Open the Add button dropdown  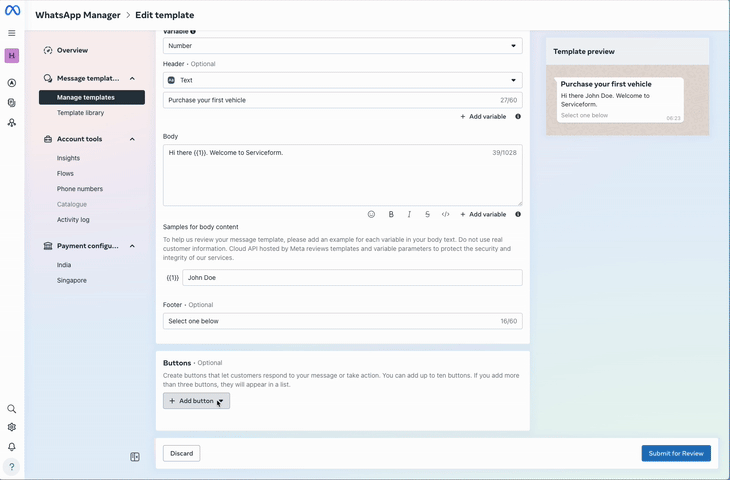click(x=196, y=401)
